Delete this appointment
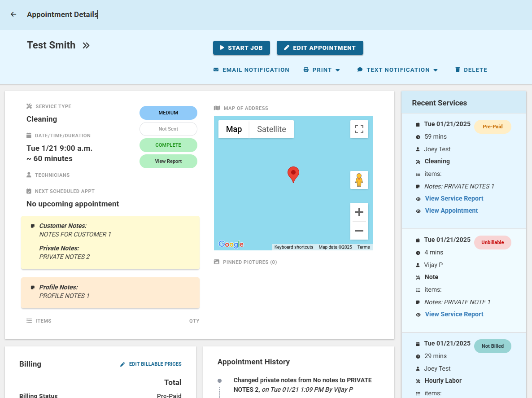 pos(471,70)
